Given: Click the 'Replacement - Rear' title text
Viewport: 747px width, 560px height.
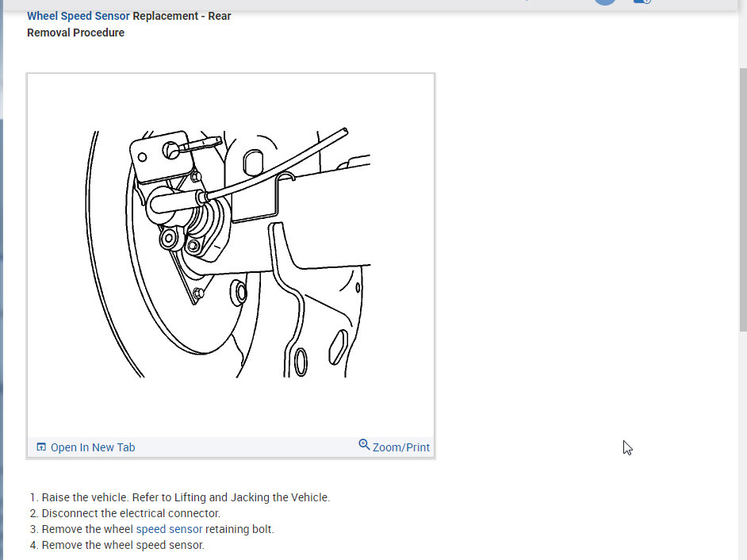Looking at the screenshot, I should pos(182,16).
